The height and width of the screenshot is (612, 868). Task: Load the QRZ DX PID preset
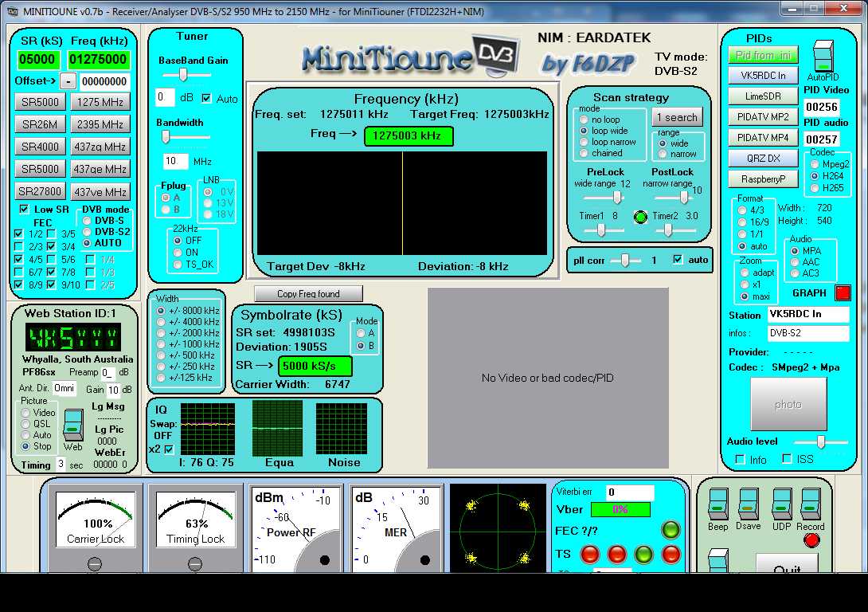point(764,158)
